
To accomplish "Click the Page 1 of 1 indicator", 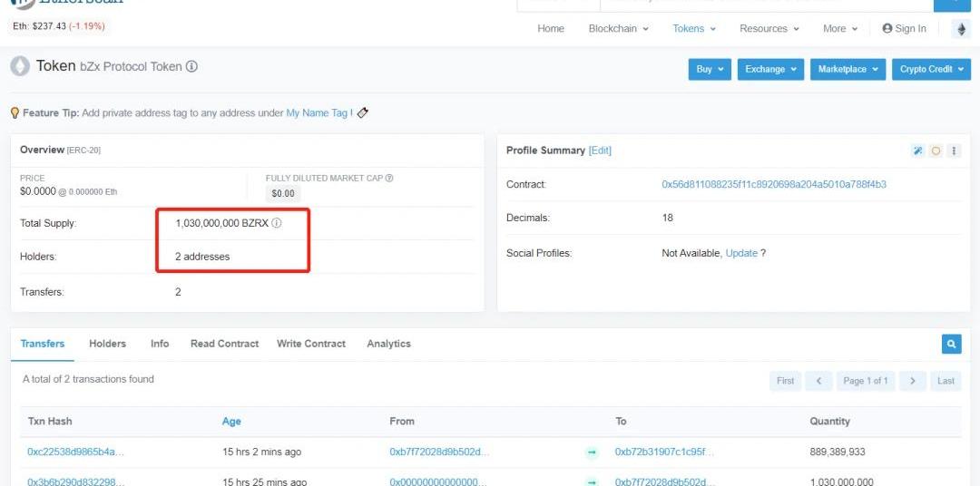I will point(866,381).
